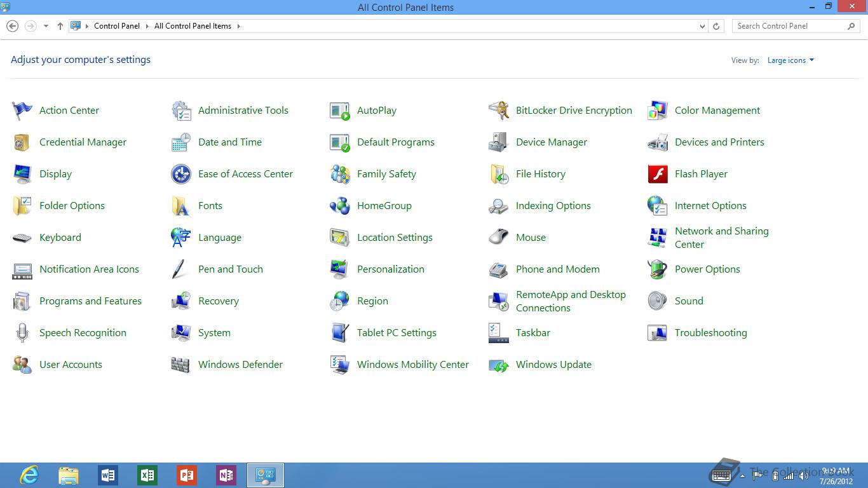Click the Control Panel breadcrumb segment

coord(117,26)
